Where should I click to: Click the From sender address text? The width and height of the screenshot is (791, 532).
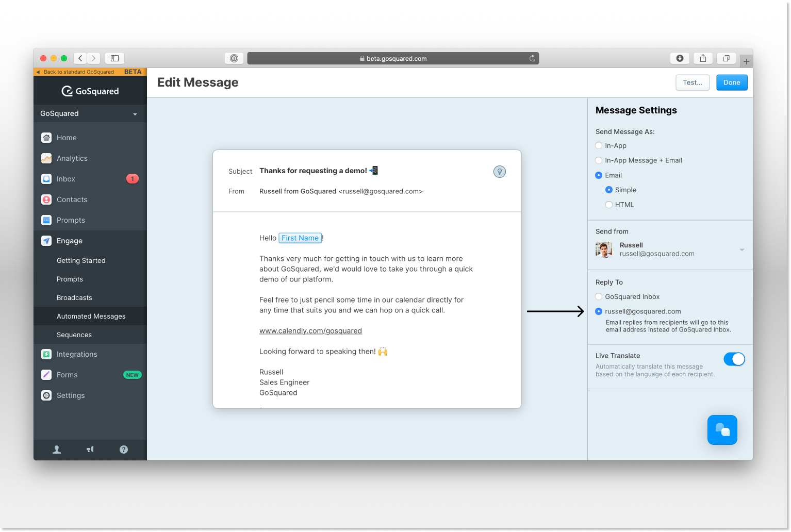[341, 191]
